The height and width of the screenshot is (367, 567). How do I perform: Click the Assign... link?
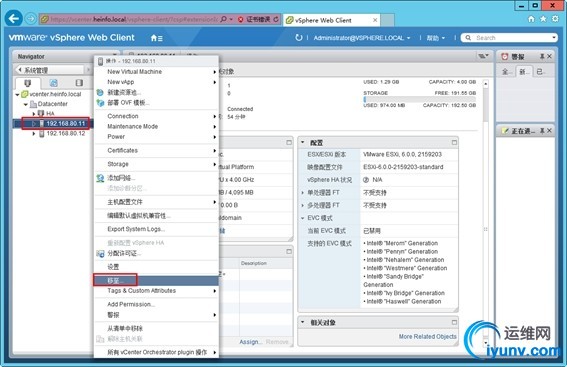pos(250,342)
